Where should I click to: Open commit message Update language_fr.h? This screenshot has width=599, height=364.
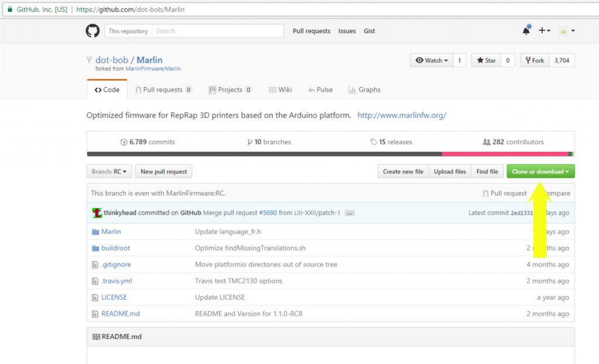click(x=228, y=231)
